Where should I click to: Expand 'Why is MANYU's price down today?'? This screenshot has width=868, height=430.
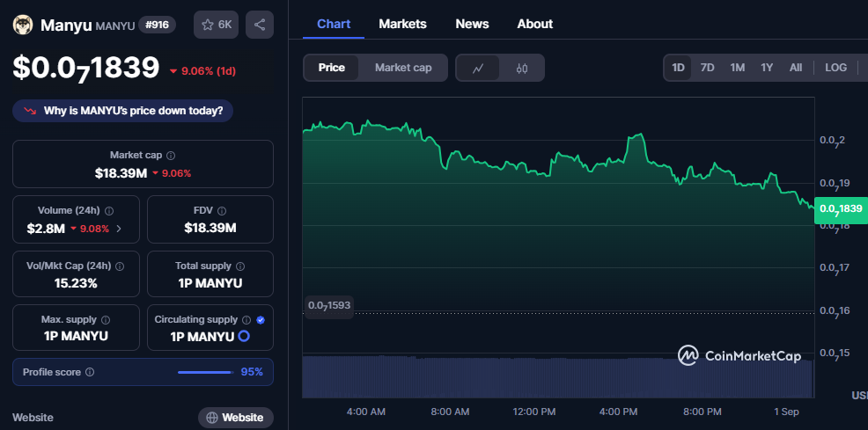(123, 111)
